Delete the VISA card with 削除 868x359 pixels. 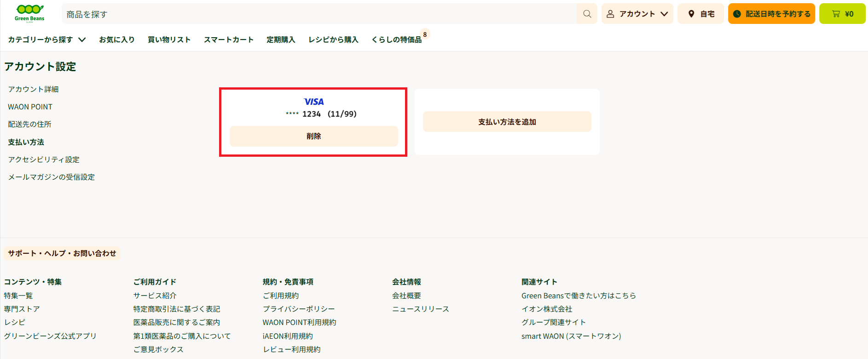point(314,136)
